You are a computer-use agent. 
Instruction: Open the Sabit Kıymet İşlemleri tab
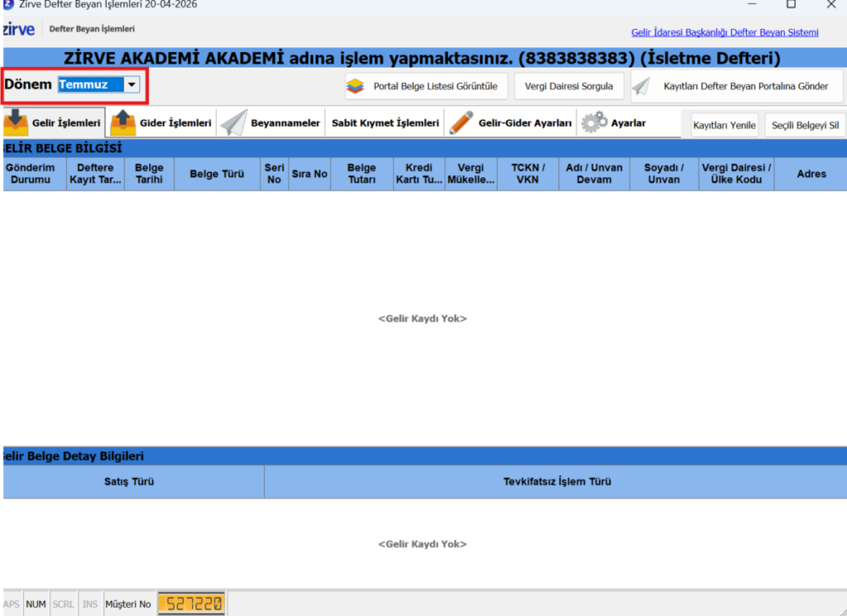pyautogui.click(x=385, y=123)
